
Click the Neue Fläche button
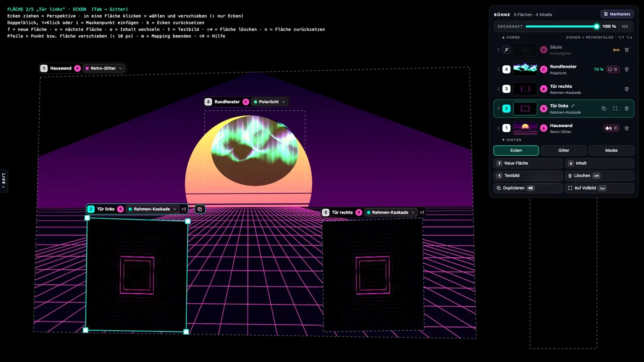click(528, 163)
